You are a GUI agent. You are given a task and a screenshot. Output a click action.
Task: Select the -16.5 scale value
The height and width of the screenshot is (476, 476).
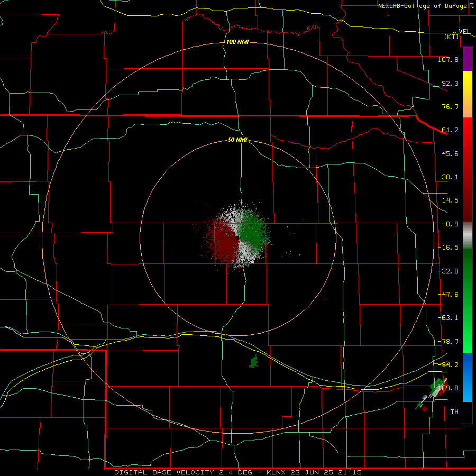coord(448,248)
